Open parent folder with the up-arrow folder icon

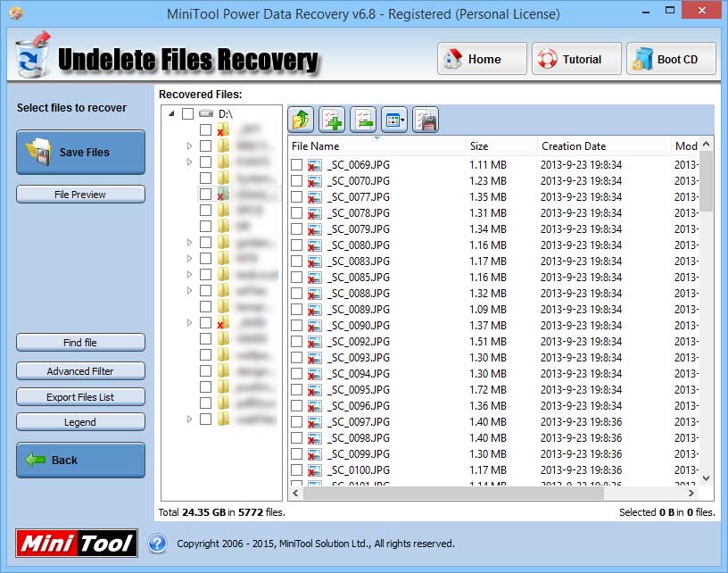(301, 119)
